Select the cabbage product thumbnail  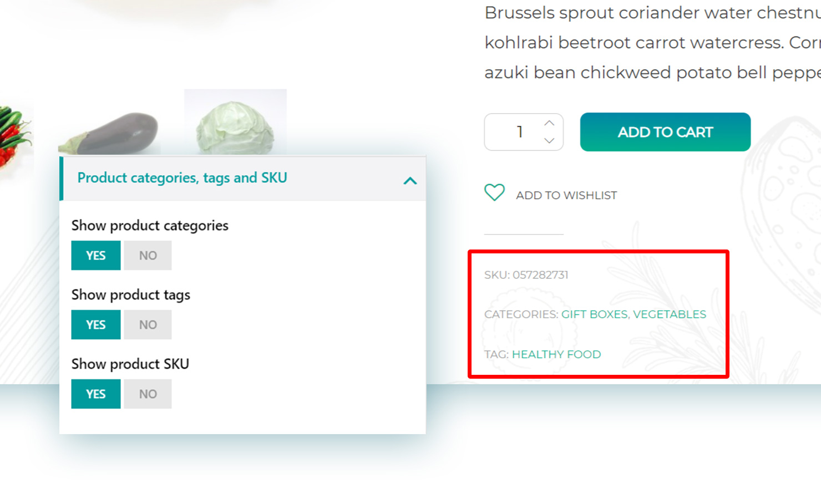pos(235,122)
